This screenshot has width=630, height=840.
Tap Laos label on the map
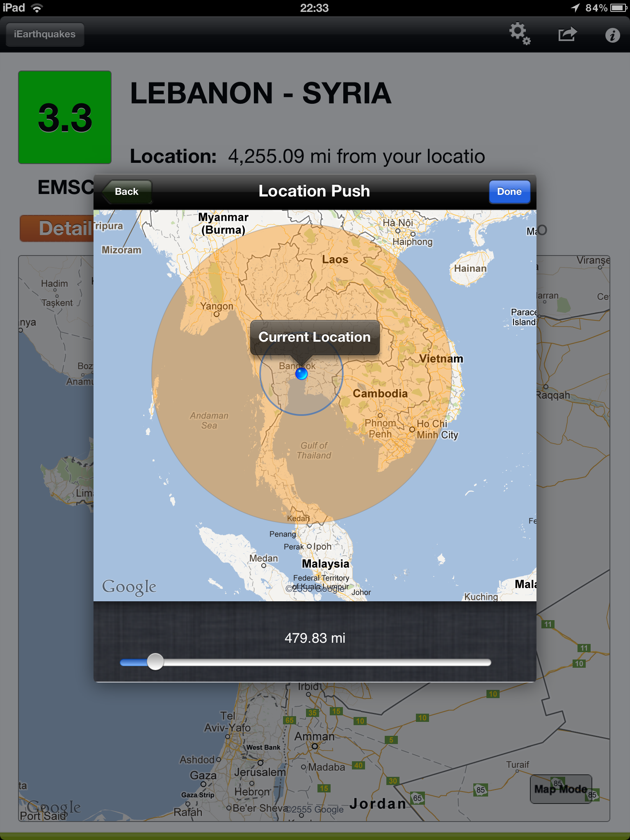coord(335,259)
